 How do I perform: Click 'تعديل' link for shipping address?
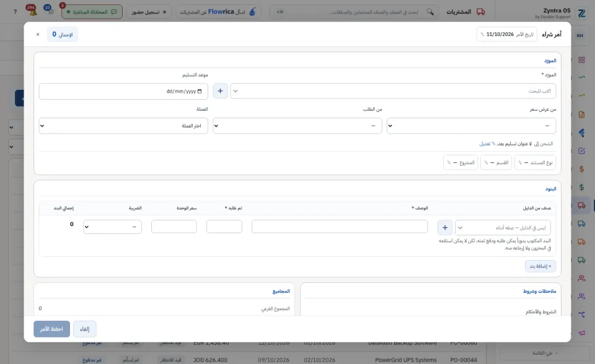pyautogui.click(x=485, y=144)
